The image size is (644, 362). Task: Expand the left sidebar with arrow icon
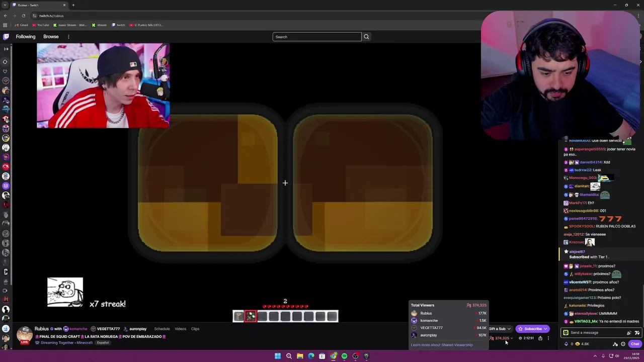pyautogui.click(x=6, y=49)
